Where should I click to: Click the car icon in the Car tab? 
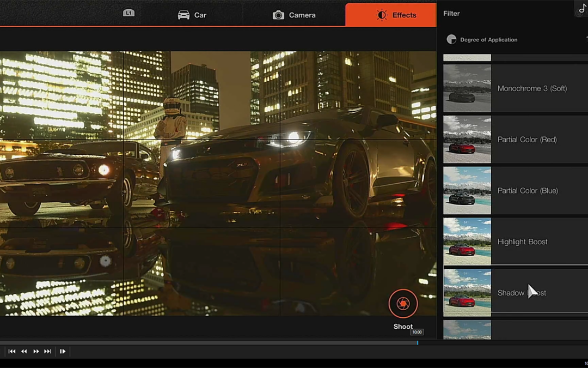tap(184, 15)
